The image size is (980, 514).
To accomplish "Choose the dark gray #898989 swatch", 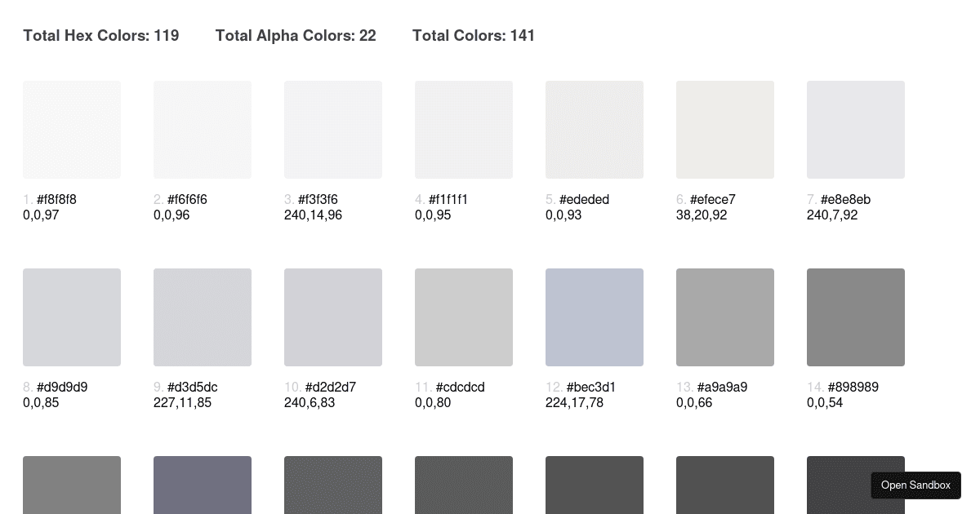I will pyautogui.click(x=856, y=317).
